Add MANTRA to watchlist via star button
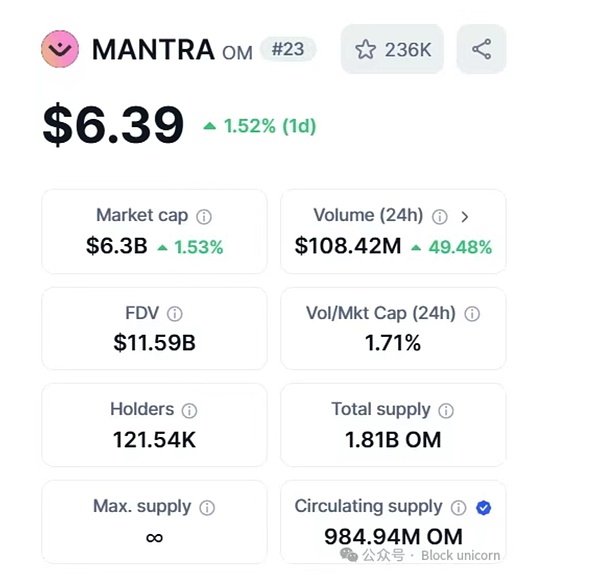Screen dimensions: 600x584 point(392,49)
